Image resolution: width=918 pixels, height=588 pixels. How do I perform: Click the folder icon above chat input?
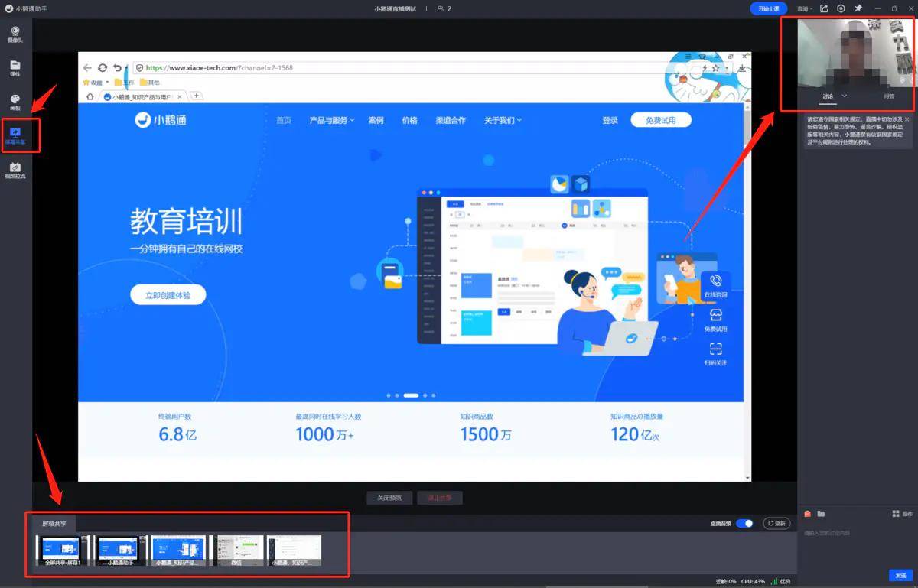821,514
